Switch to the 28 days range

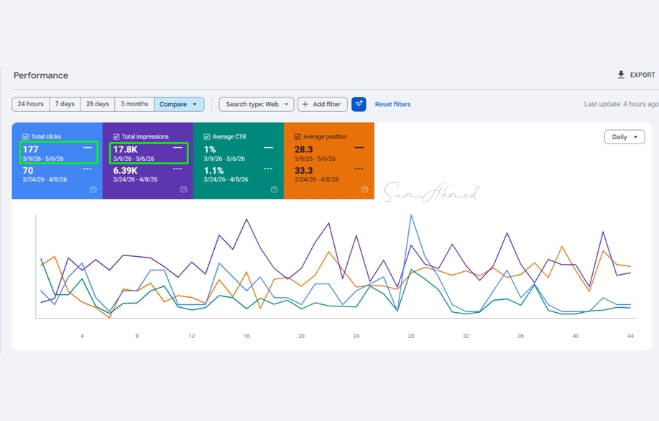[x=98, y=104]
